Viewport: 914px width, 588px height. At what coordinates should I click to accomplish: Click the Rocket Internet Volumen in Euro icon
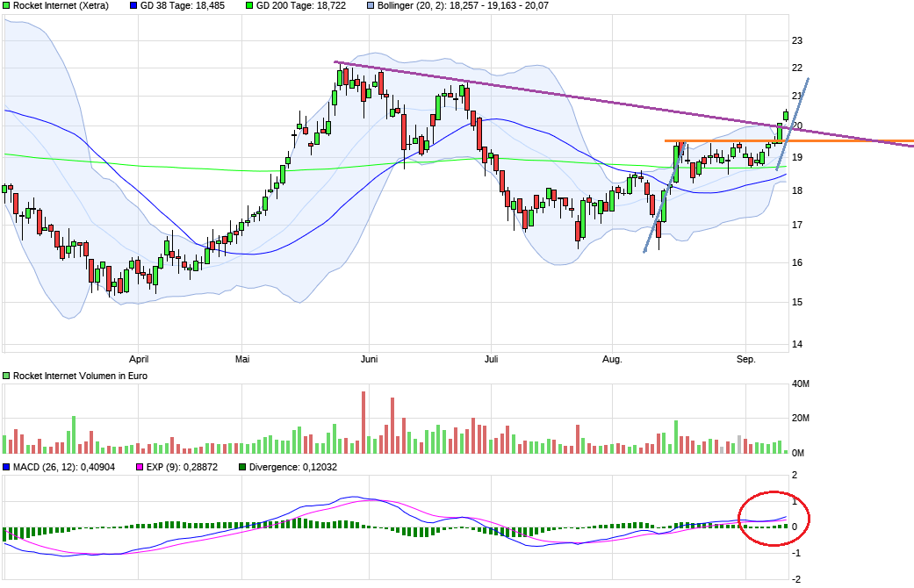coord(7,375)
